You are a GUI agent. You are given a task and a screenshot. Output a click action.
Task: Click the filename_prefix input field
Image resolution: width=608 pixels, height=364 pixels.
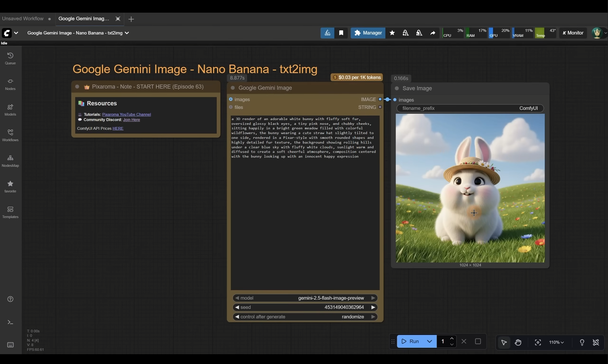pyautogui.click(x=470, y=108)
